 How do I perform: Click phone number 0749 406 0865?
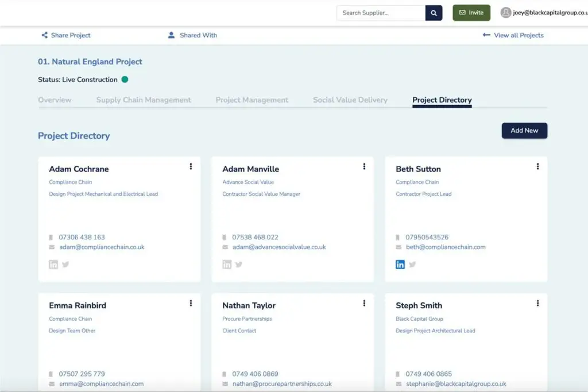pyautogui.click(x=428, y=374)
